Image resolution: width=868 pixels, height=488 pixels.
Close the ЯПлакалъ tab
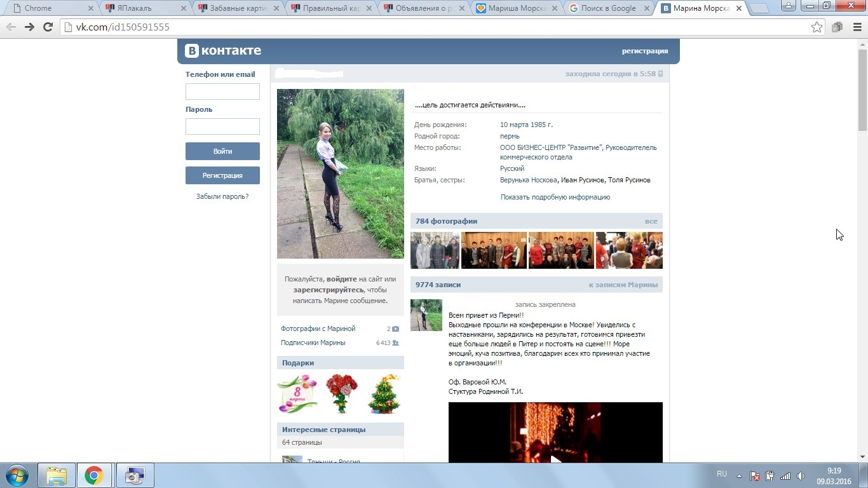(x=184, y=9)
